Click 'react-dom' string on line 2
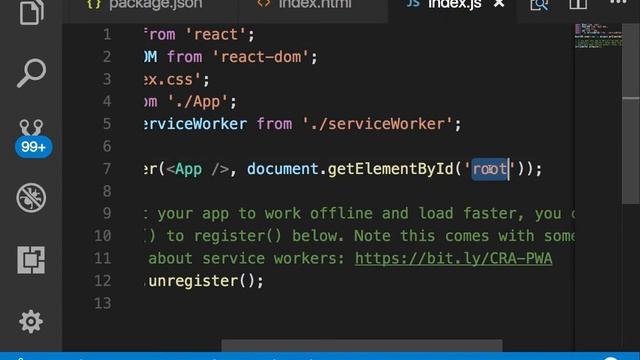The height and width of the screenshot is (360, 640). click(260, 57)
